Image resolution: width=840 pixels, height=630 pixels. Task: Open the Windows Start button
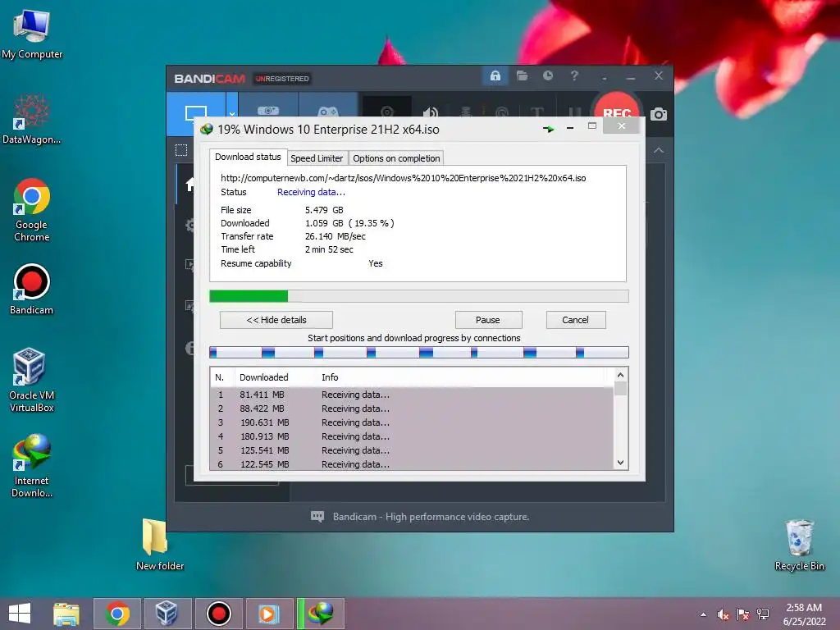(x=21, y=614)
